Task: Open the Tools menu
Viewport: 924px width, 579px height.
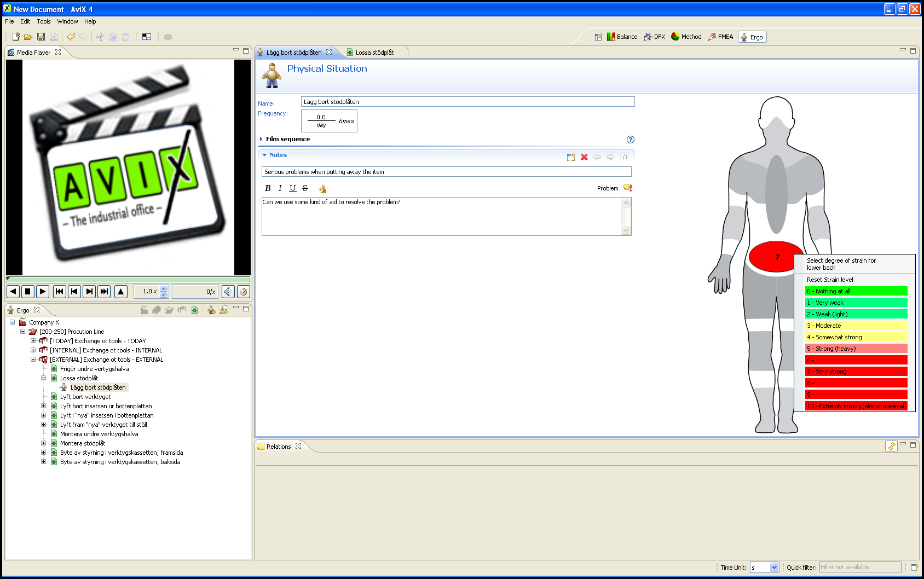Action: tap(44, 21)
